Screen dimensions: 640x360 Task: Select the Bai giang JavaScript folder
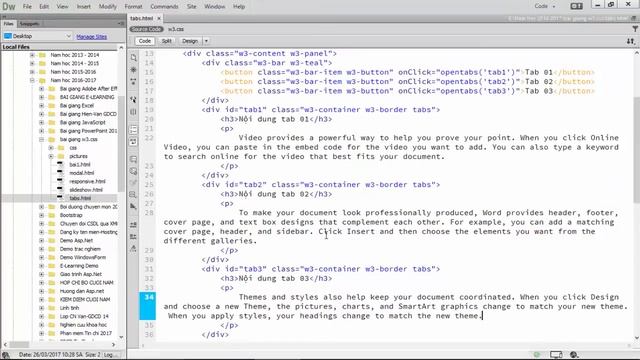tap(83, 122)
